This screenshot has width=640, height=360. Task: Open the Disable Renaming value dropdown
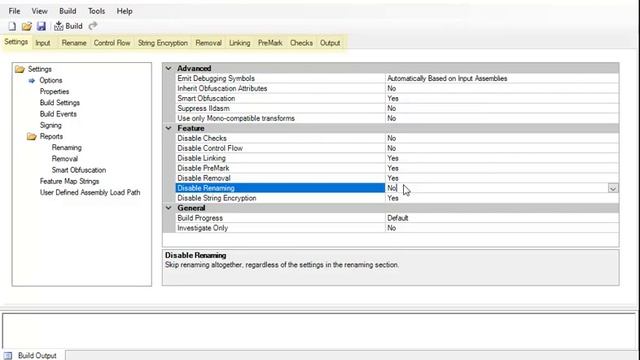click(x=613, y=188)
